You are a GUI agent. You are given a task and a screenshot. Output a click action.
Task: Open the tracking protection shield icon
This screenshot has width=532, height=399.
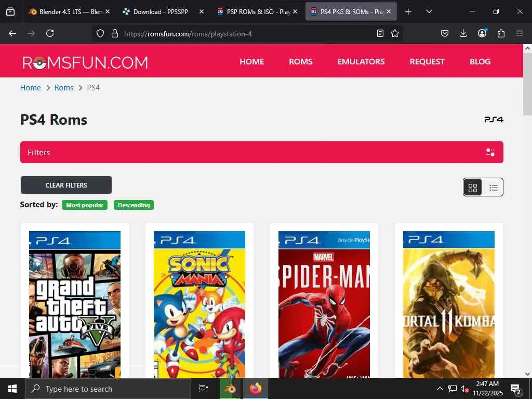point(100,34)
